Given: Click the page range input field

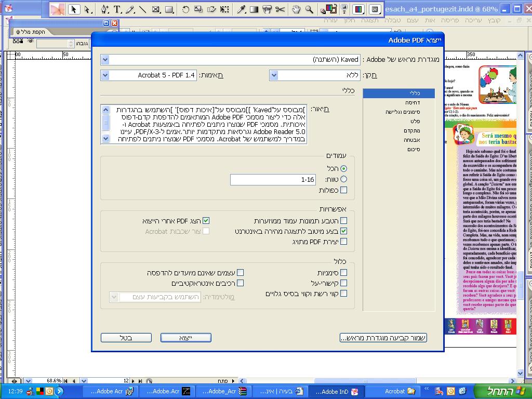Looking at the screenshot, I should [x=273, y=179].
